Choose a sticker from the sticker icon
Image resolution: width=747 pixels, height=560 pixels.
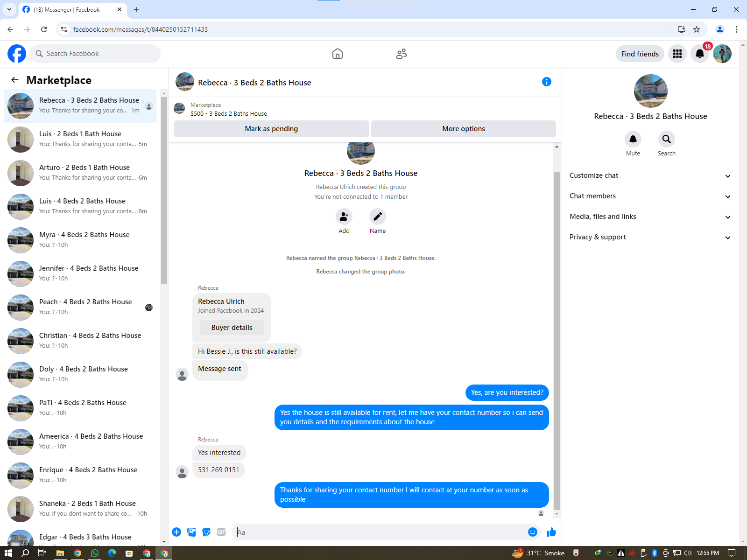[206, 532]
